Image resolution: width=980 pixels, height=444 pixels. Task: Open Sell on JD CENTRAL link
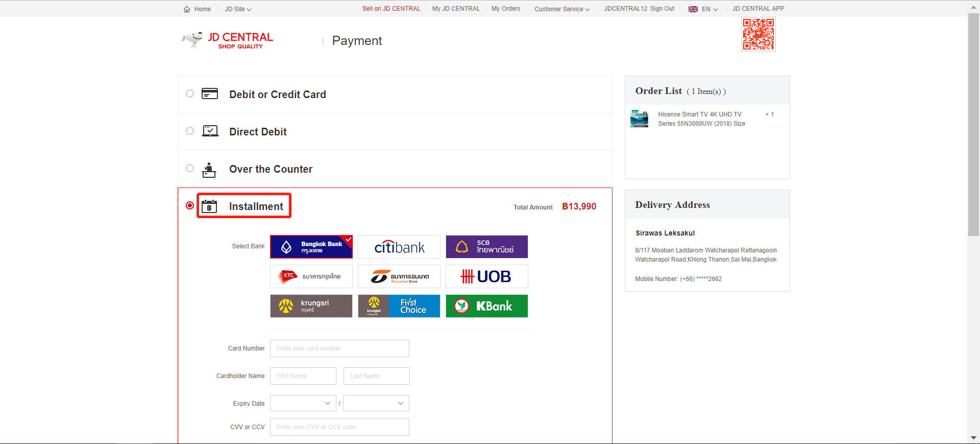(x=391, y=9)
